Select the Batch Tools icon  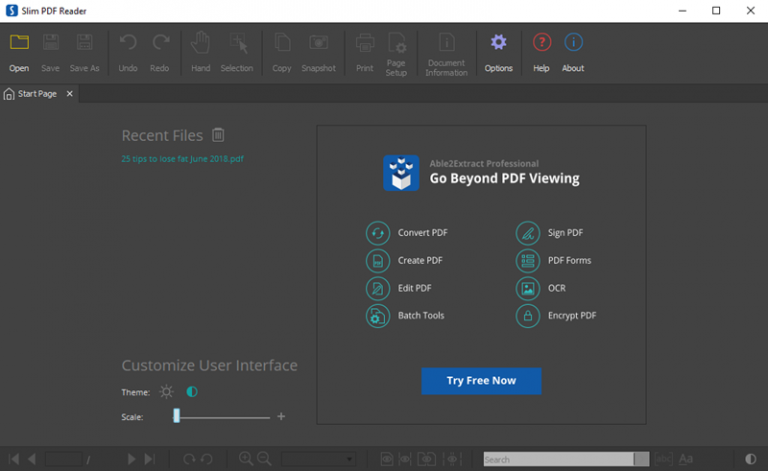point(378,316)
